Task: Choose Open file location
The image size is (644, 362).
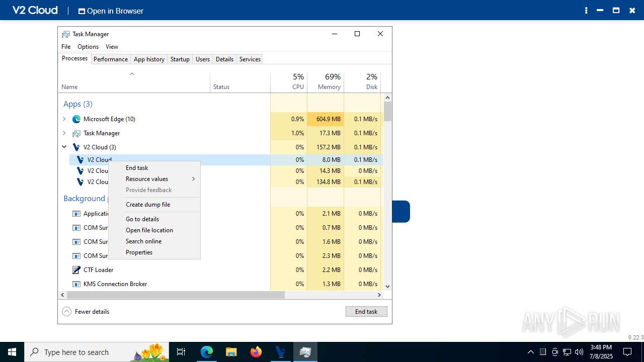Action: pos(154,230)
